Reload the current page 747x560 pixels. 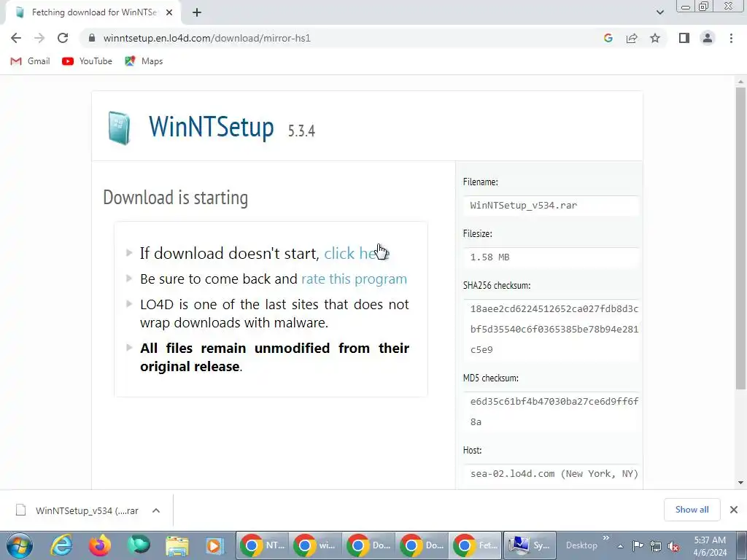click(x=63, y=38)
